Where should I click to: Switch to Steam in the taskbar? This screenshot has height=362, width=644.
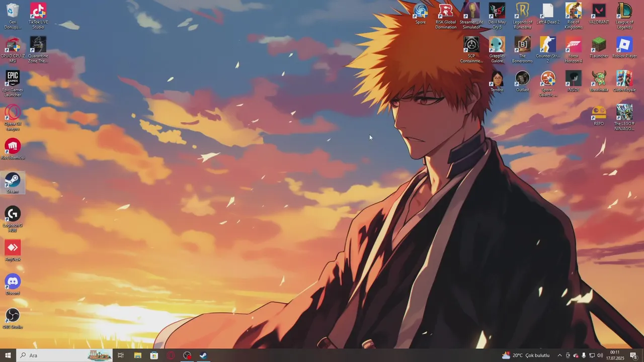point(204,355)
